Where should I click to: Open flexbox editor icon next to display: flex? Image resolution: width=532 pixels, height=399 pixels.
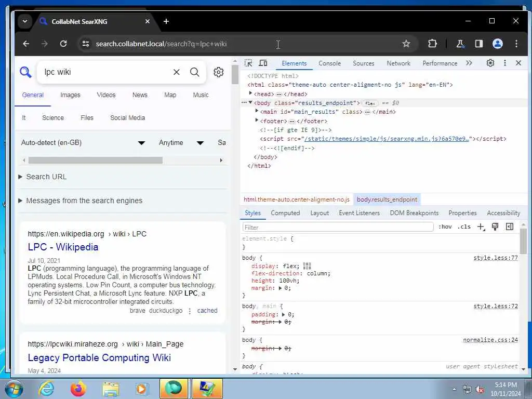tap(307, 266)
